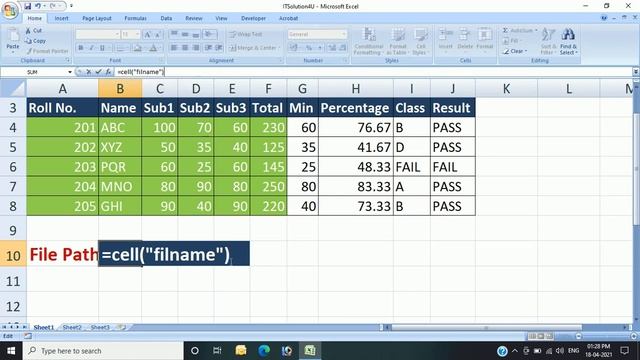Open the Windows Start menu
Screen dimensions: 640x360
11,351
